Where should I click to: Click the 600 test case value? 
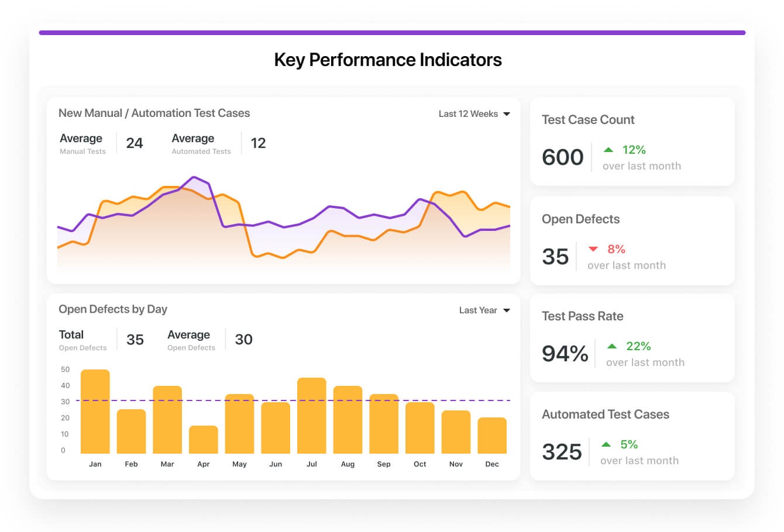click(x=563, y=157)
